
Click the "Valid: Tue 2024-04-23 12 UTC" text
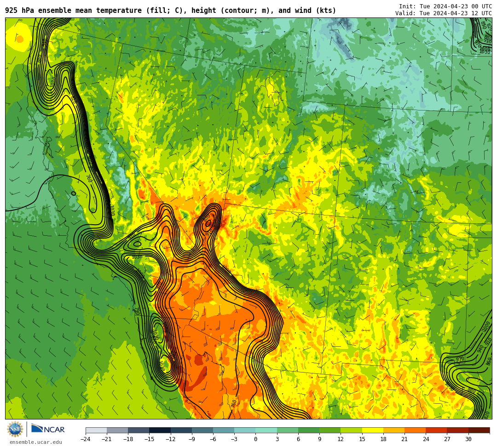pyautogui.click(x=443, y=13)
